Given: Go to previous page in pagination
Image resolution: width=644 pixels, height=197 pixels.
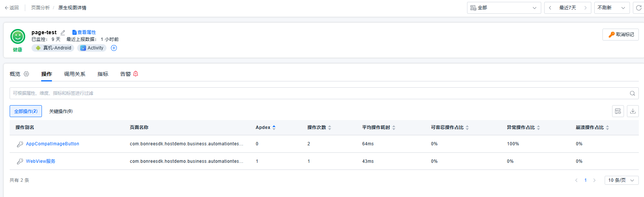Looking at the screenshot, I should point(576,180).
